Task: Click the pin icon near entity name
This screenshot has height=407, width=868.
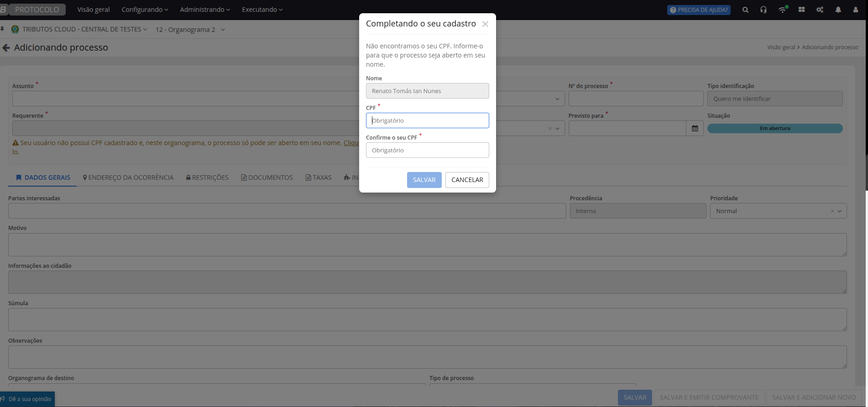Action: point(2,29)
